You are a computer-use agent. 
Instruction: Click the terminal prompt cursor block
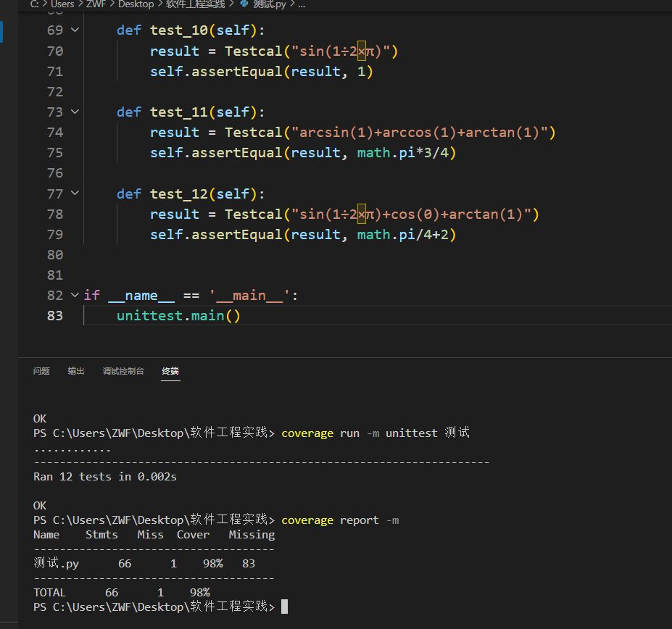(284, 607)
